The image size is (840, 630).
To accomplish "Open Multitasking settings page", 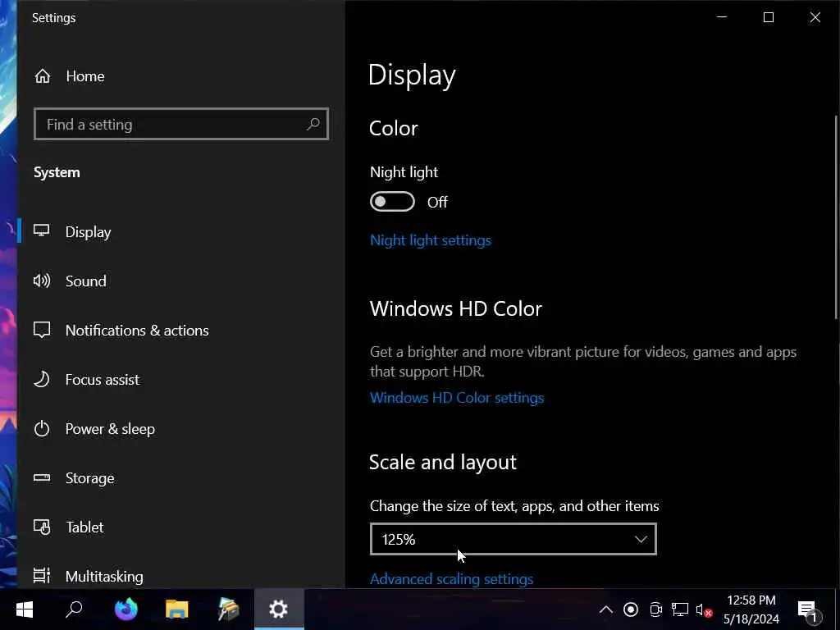I will pos(181,577).
